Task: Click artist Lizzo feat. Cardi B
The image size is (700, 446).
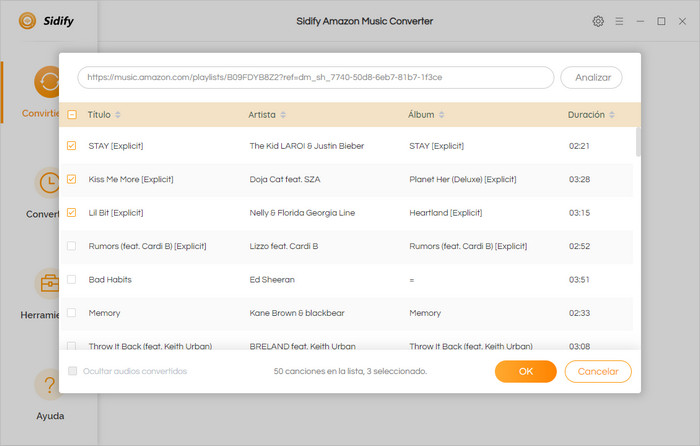Action: click(x=284, y=246)
